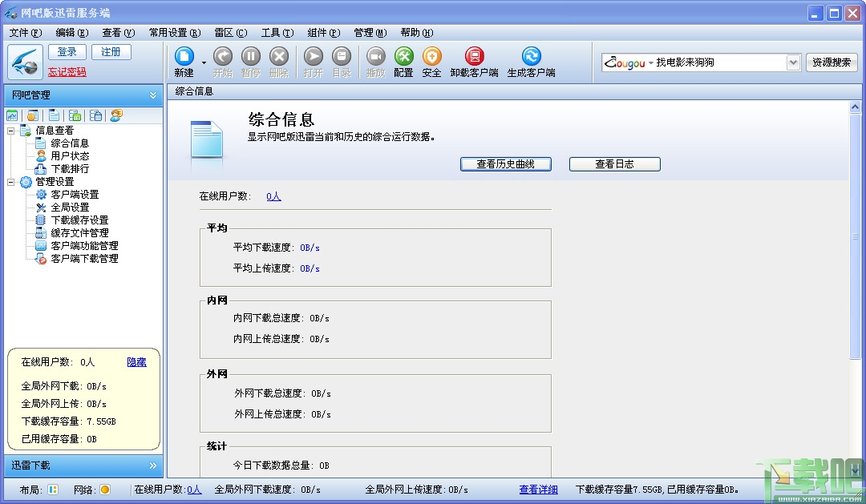Collapse the 网吧管理 panel with the chevron
The height and width of the screenshot is (504, 866).
tap(153, 95)
